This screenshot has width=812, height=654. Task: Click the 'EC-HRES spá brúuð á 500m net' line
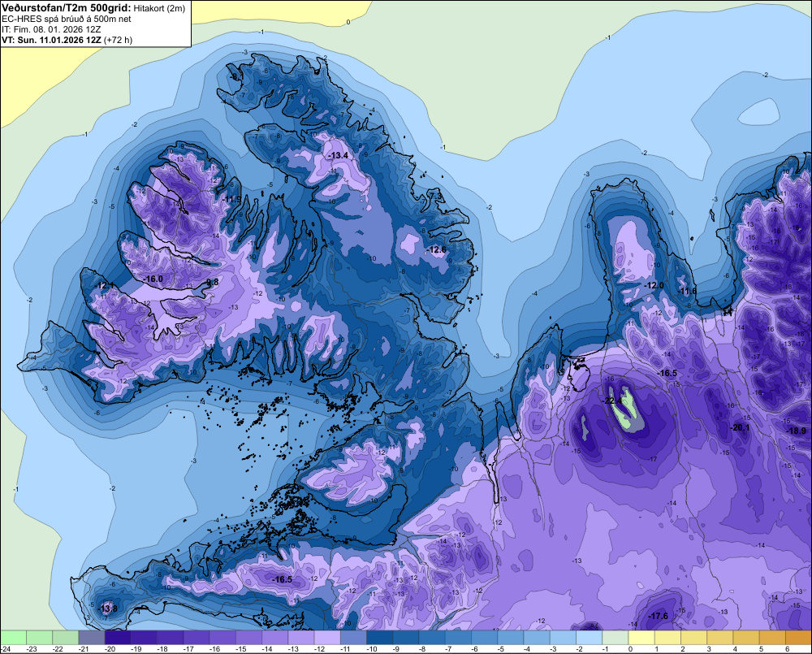pyautogui.click(x=67, y=19)
